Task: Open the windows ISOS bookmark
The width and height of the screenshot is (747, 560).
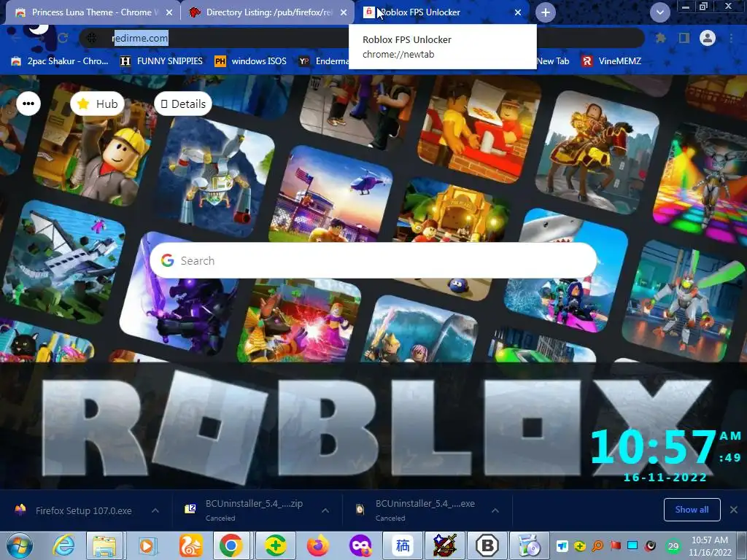Action: click(x=251, y=61)
